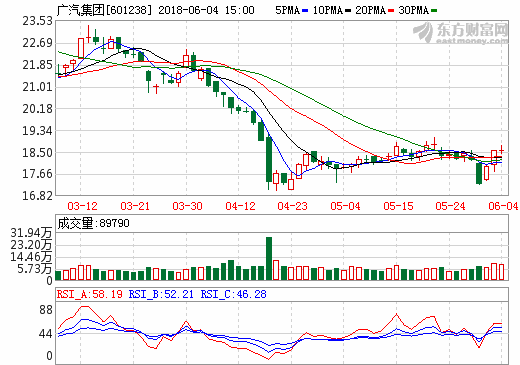Click the black 10PMA legend color marker
Viewport: 520px width, 365px height.
(348, 11)
